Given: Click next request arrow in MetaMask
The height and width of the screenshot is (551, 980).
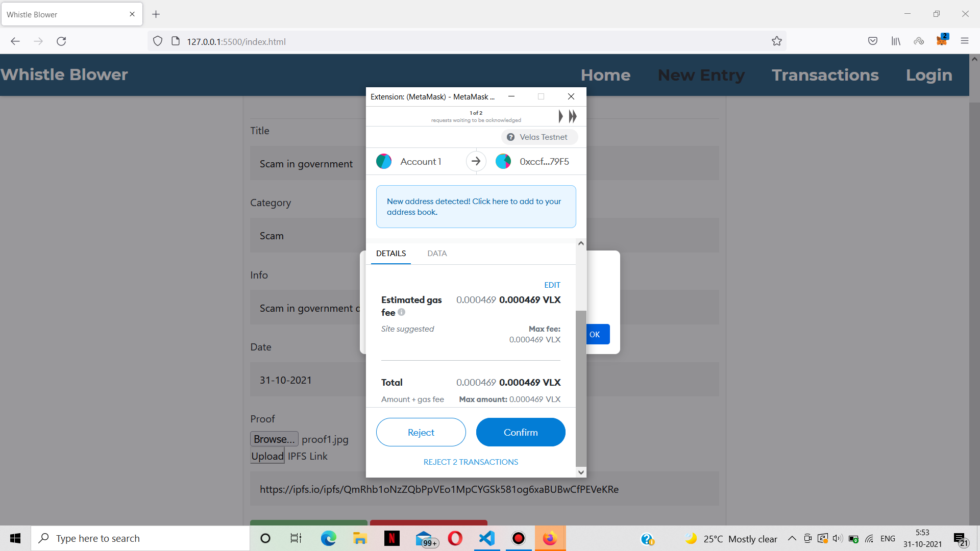Looking at the screenshot, I should [560, 116].
